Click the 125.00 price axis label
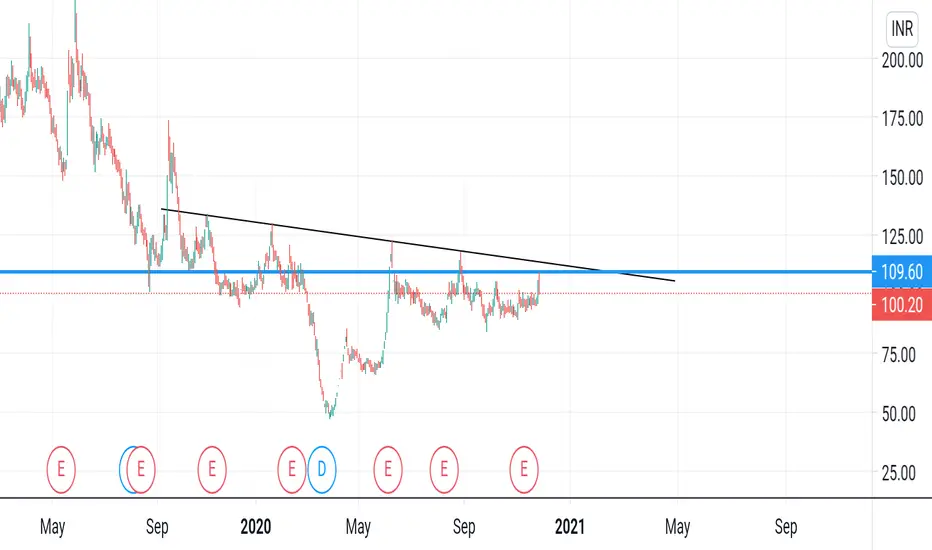The image size is (932, 550). coord(902,236)
